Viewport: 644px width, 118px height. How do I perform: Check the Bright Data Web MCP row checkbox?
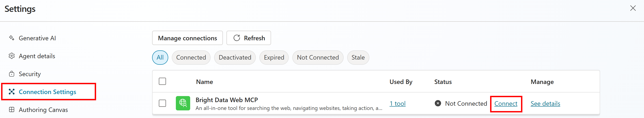(162, 103)
